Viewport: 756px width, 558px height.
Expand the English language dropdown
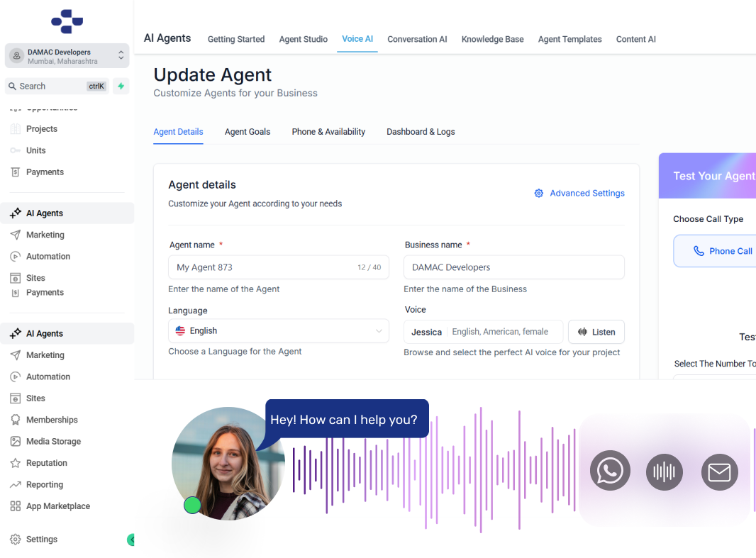278,331
